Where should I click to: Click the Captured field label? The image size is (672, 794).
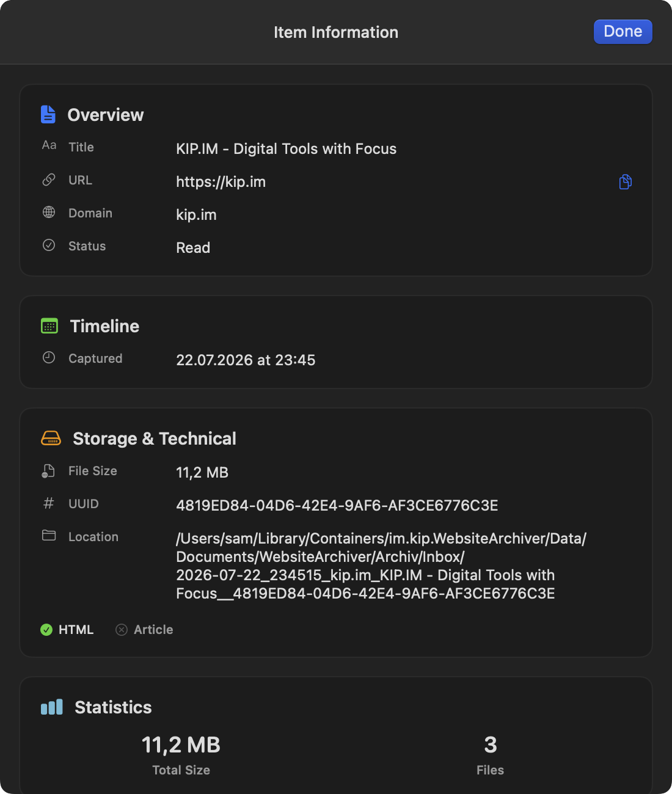(95, 359)
